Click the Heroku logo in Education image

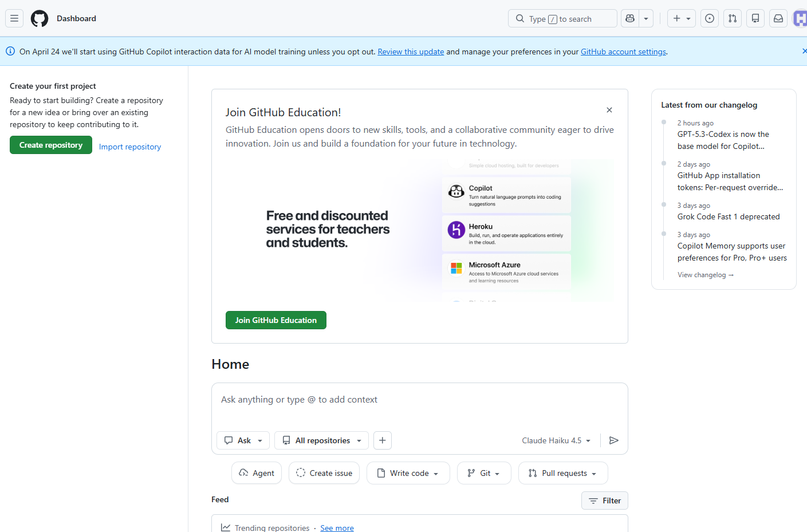tap(456, 230)
